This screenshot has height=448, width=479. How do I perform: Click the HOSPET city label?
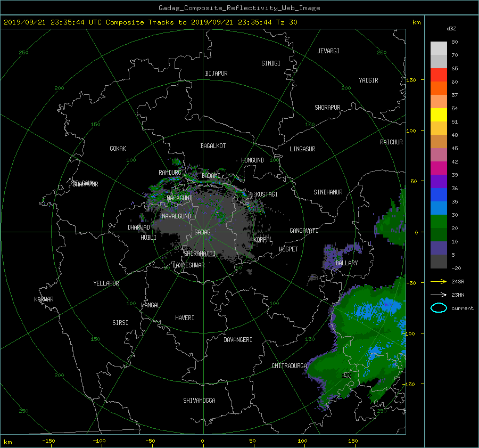288,249
